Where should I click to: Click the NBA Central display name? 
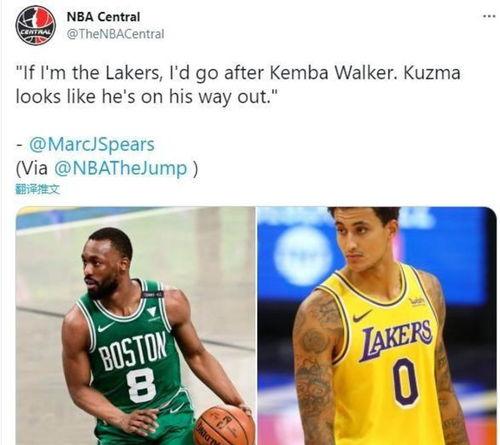[x=103, y=17]
